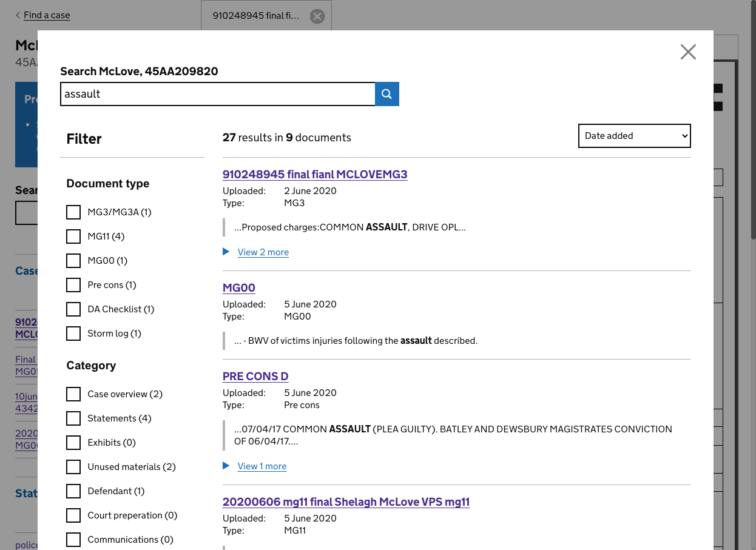Select the Storm log checkbox
Viewport: 756px width, 550px height.
(73, 334)
